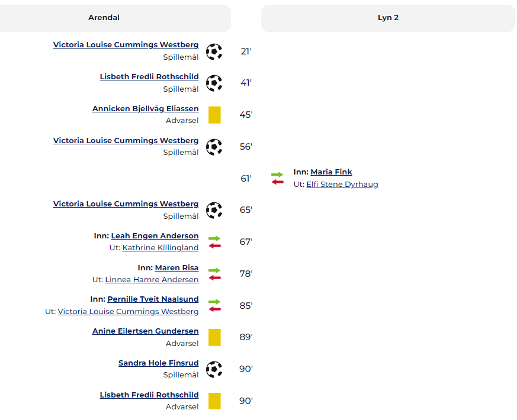Open Elfi Stene Dyrhaug player link
This screenshot has height=420, width=517.
coord(342,184)
